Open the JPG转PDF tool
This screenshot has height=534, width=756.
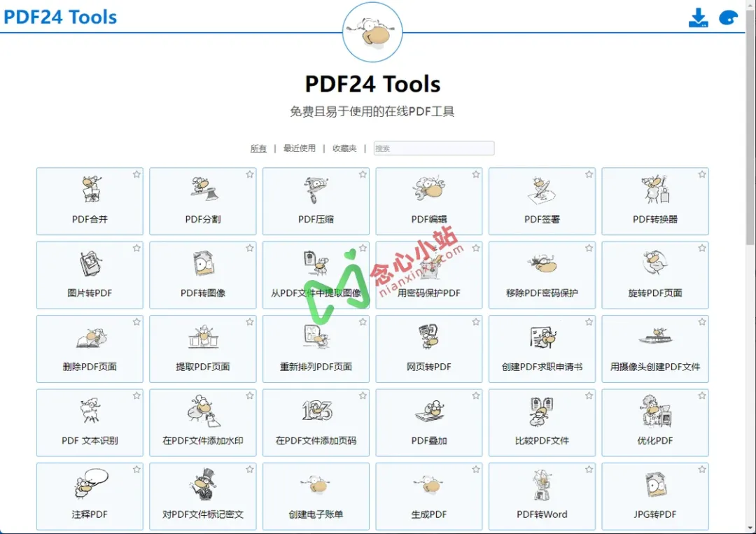click(655, 496)
